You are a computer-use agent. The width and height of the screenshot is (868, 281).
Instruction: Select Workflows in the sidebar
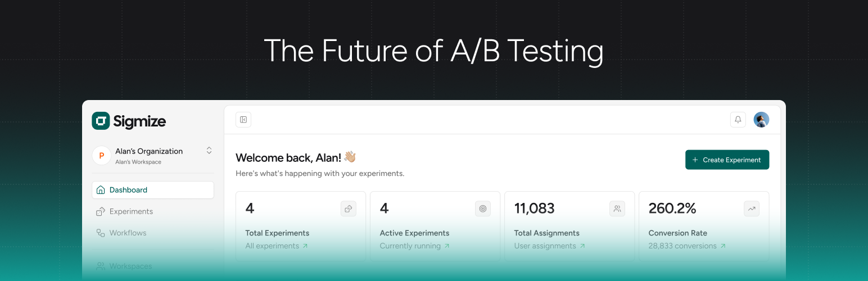coord(128,233)
